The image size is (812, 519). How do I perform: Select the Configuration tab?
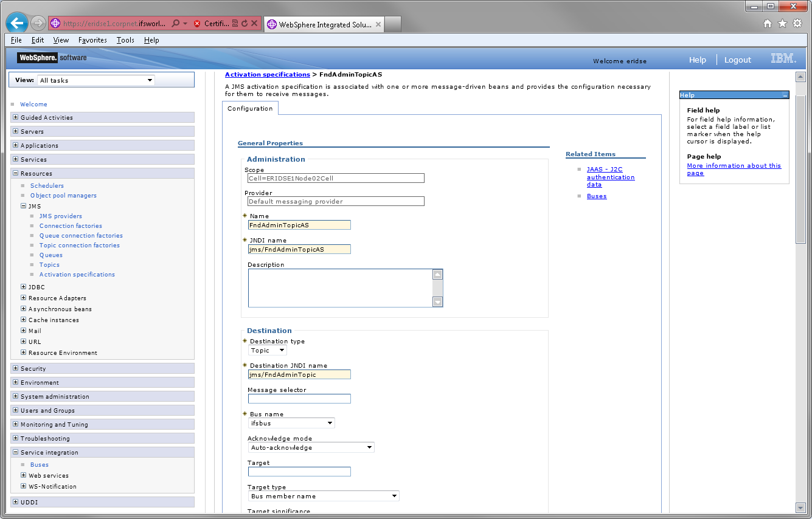click(x=250, y=108)
